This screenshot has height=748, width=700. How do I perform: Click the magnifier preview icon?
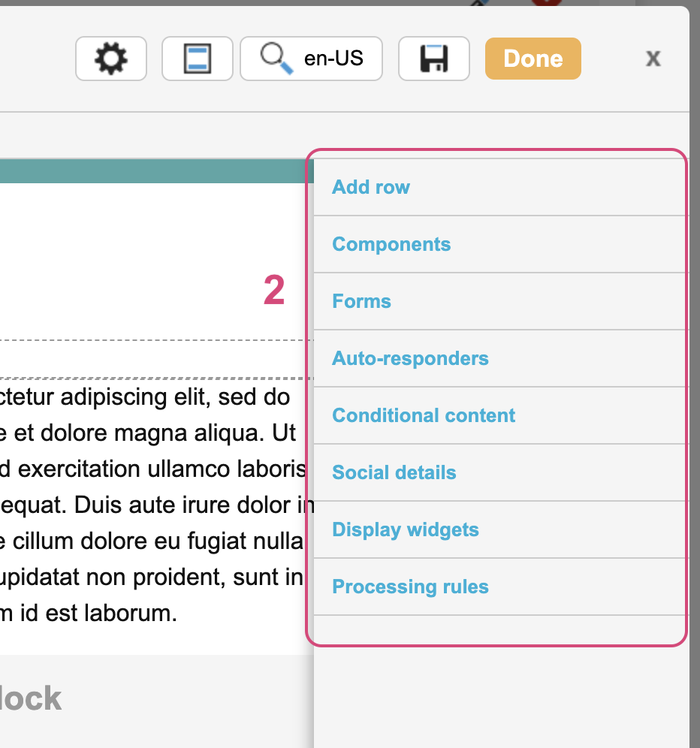pyautogui.click(x=276, y=58)
